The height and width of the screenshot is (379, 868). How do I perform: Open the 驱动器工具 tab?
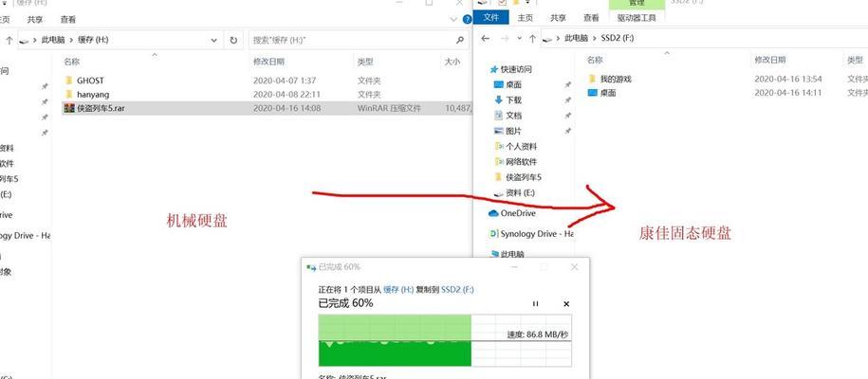[x=637, y=18]
